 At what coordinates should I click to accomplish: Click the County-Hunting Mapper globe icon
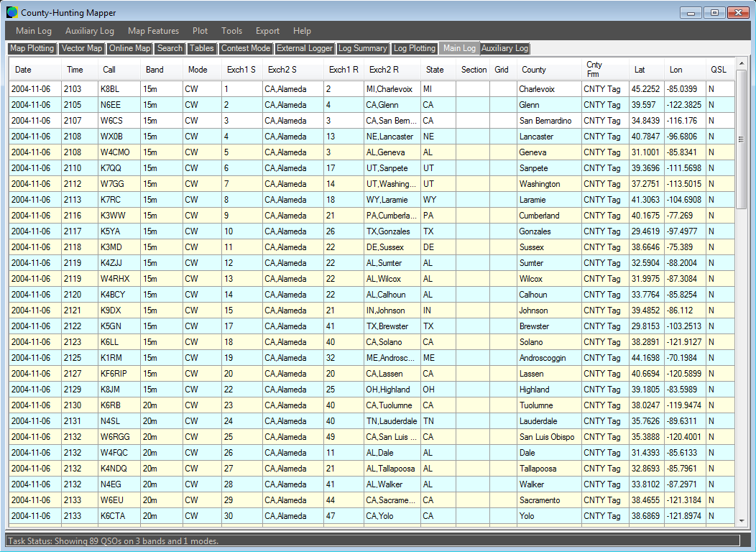point(12,12)
